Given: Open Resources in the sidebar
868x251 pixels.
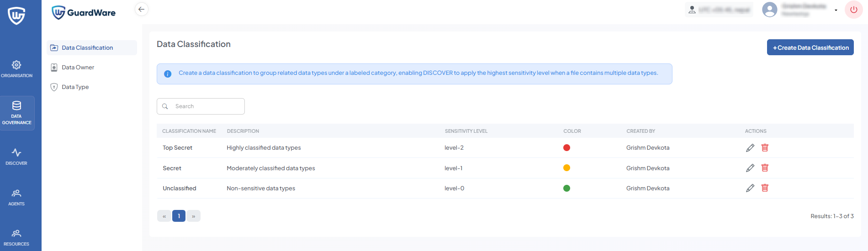Looking at the screenshot, I should click(x=16, y=237).
